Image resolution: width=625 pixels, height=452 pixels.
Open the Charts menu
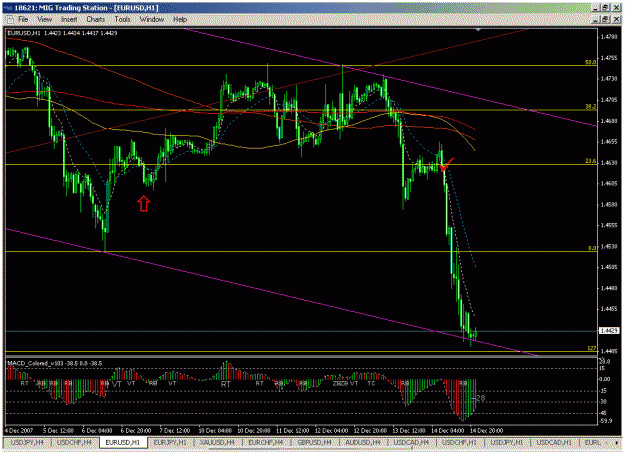[x=96, y=19]
